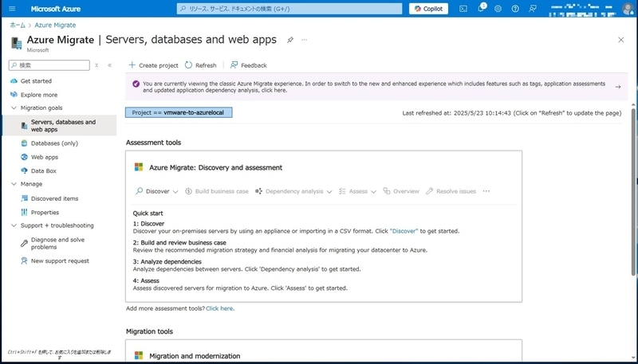Click the sidebar search field
Image resolution: width=638 pixels, height=364 pixels.
49,65
